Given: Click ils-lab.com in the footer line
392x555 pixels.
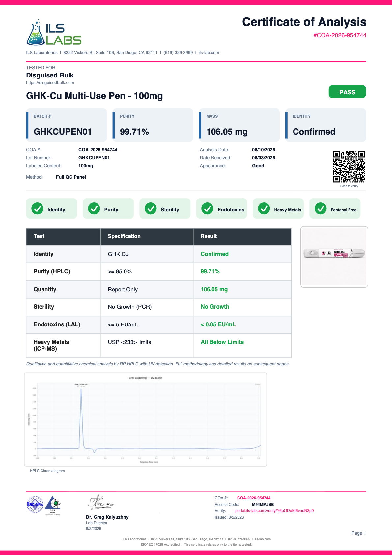Looking at the screenshot, I should click(x=263, y=539).
